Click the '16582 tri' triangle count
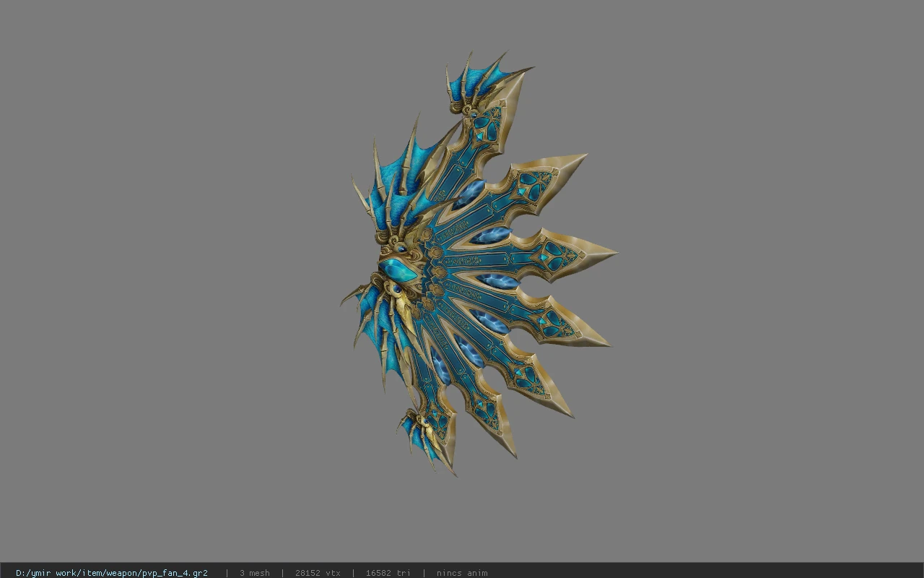Viewport: 924px width, 578px height. click(388, 573)
